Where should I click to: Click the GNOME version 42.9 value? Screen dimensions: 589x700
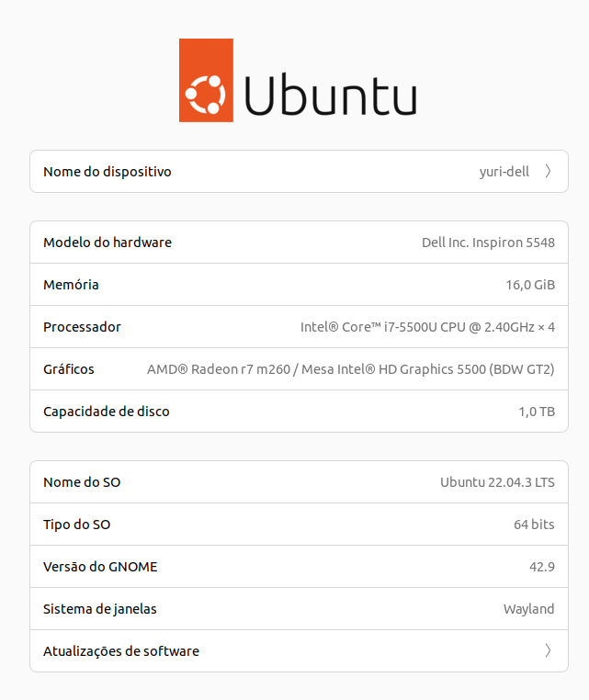[542, 567]
